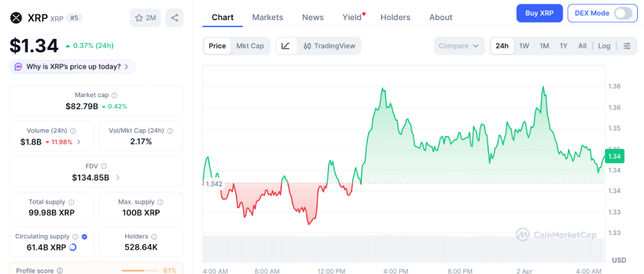The image size is (644, 274).
Task: Open the line chart type icon
Action: point(286,46)
